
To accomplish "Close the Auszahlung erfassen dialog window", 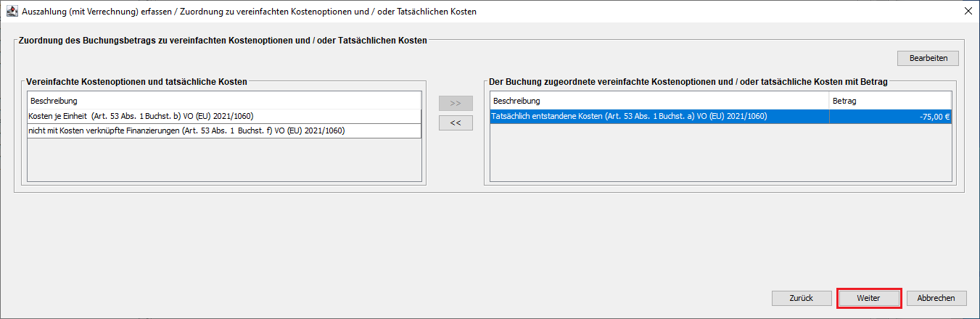I will click(x=968, y=12).
